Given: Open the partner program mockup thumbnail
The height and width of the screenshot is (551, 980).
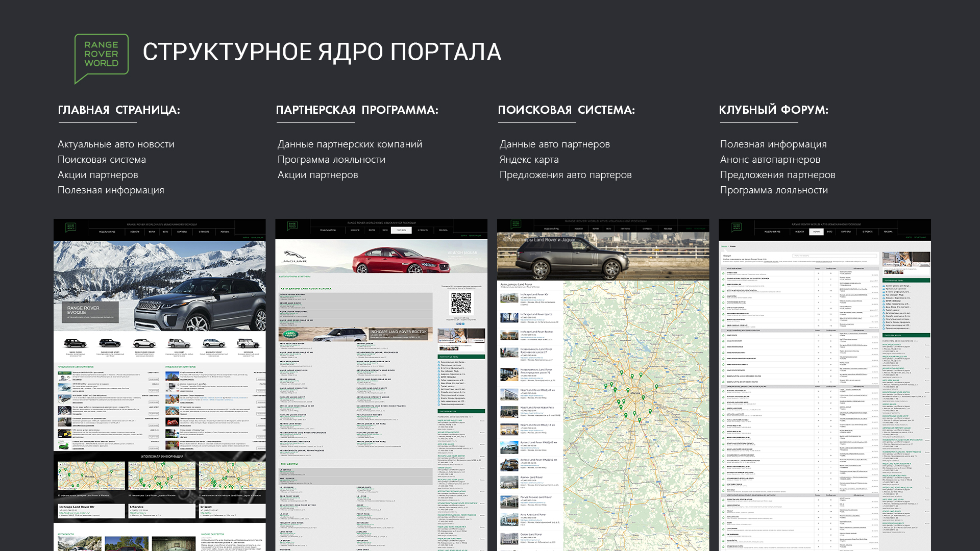Looking at the screenshot, I should [x=381, y=385].
